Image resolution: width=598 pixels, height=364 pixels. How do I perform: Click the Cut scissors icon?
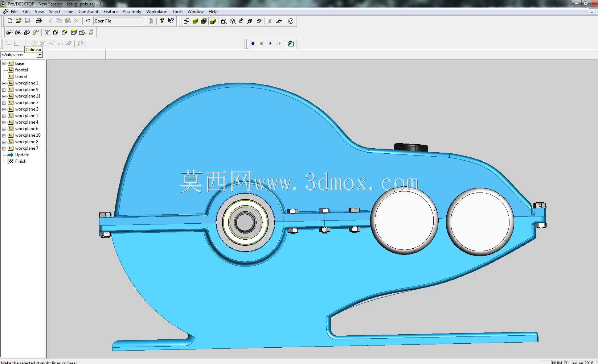(x=50, y=21)
